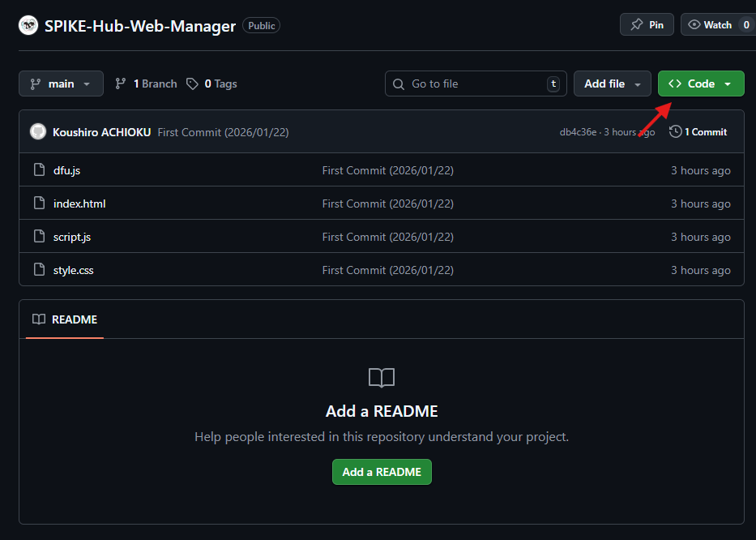756x540 pixels.
Task: Open the commit message in the index.html row
Action: click(x=387, y=204)
